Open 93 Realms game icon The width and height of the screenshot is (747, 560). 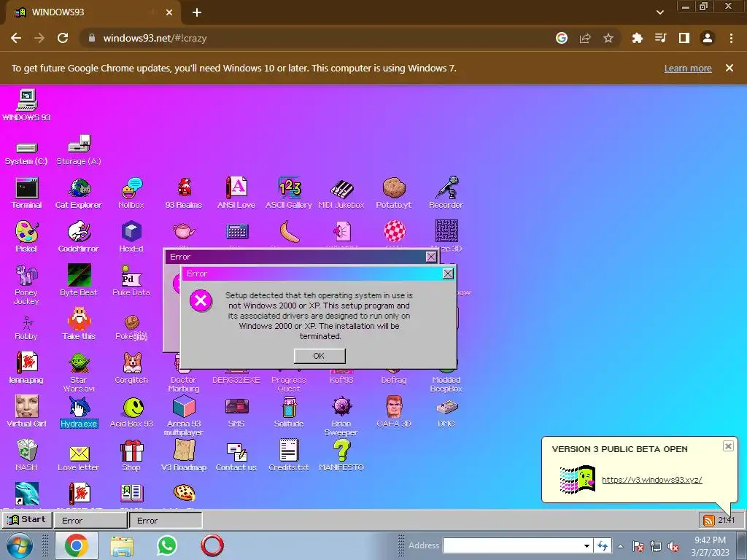[184, 192]
